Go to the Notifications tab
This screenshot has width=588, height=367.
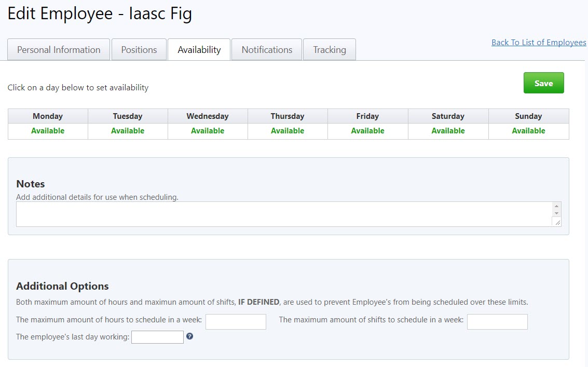[x=267, y=50]
